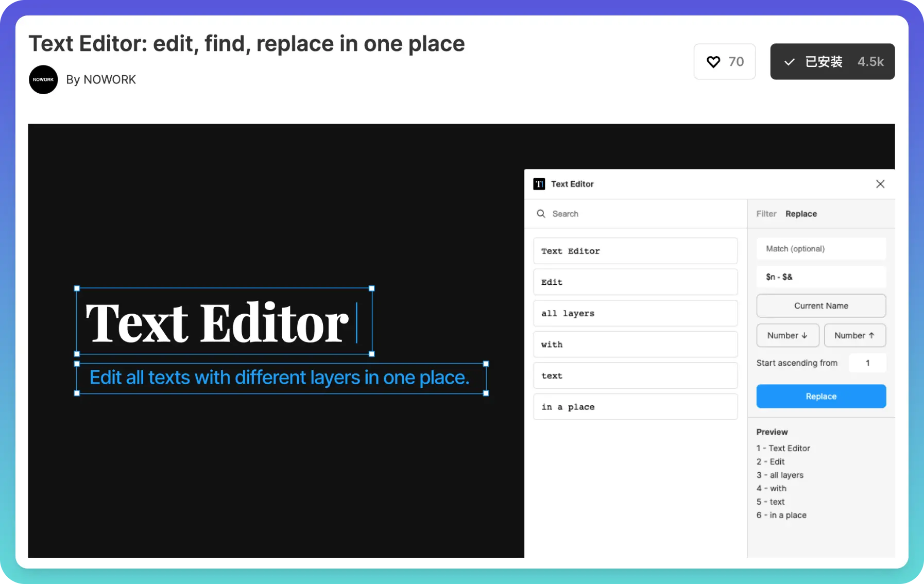The height and width of the screenshot is (584, 924).
Task: Choose Number ascending arrow button
Action: click(854, 336)
